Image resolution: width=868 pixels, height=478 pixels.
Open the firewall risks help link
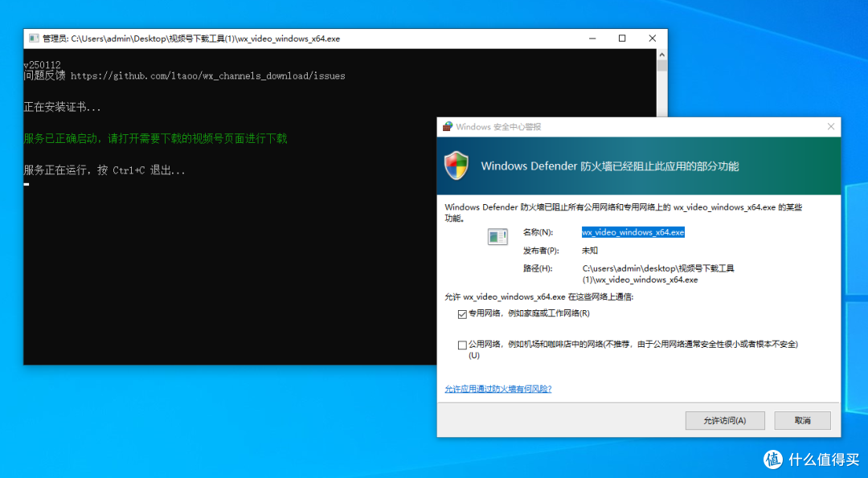pos(497,389)
